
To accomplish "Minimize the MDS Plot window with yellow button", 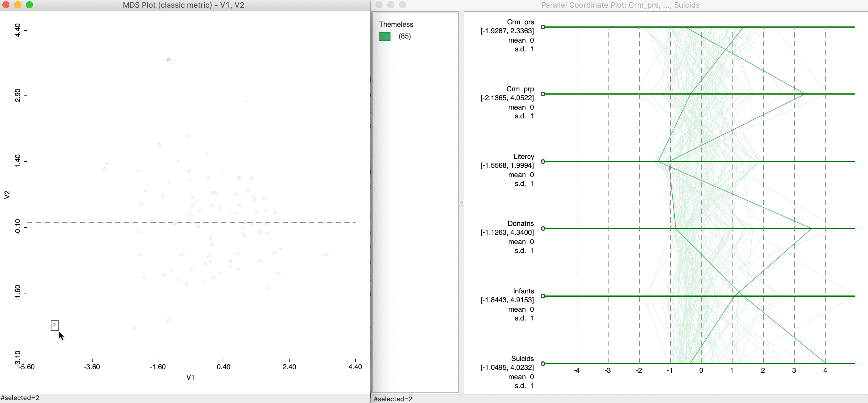I will click(x=18, y=5).
